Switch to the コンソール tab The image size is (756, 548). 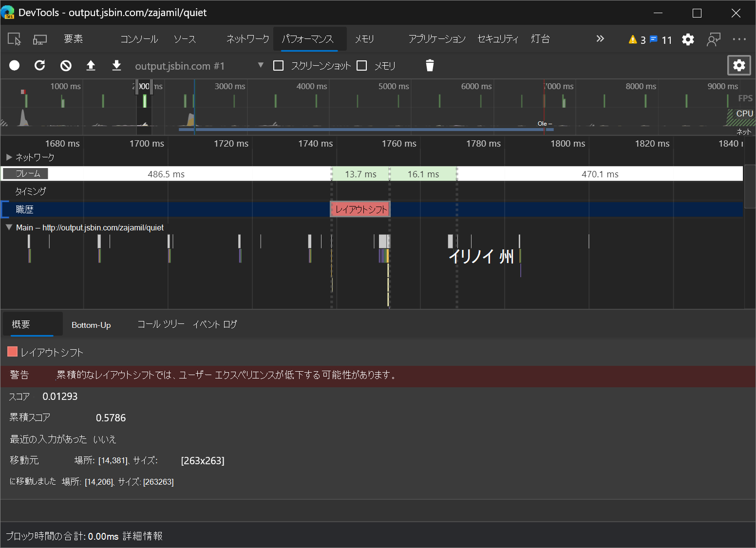point(139,39)
